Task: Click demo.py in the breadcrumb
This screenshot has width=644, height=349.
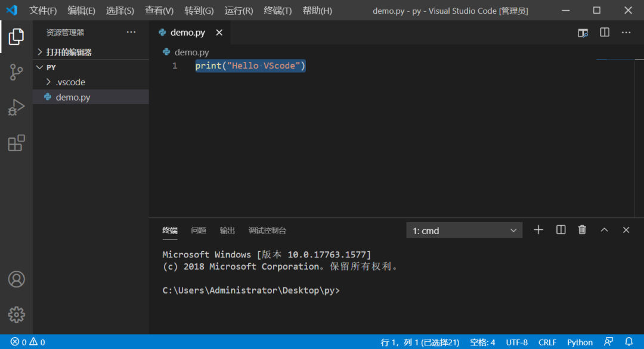Action: 192,52
